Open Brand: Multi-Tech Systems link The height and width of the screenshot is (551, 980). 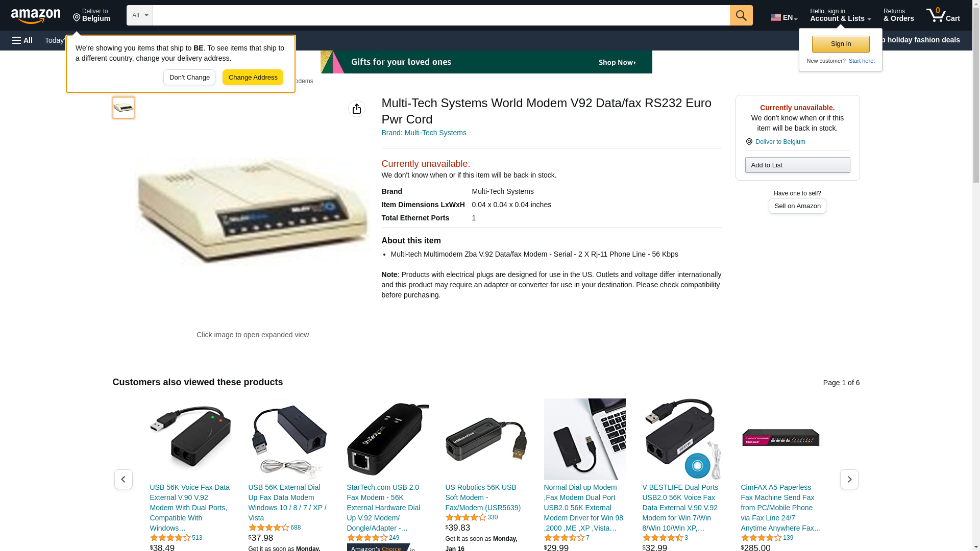(x=424, y=133)
